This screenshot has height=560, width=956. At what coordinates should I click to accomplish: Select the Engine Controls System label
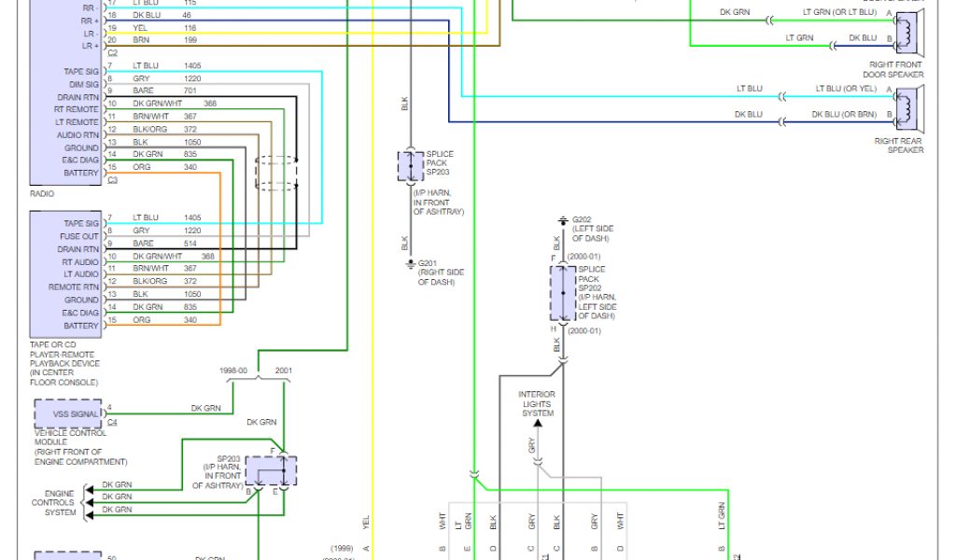(x=53, y=503)
